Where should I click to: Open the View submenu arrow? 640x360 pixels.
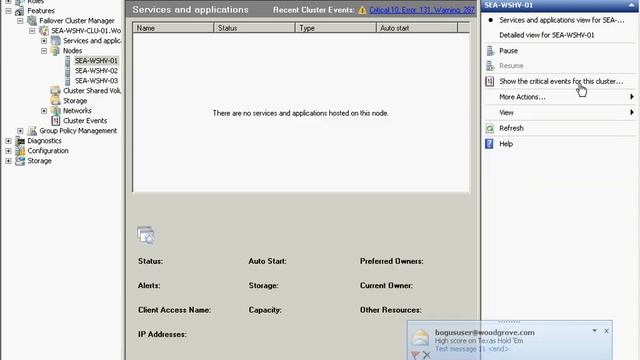632,112
